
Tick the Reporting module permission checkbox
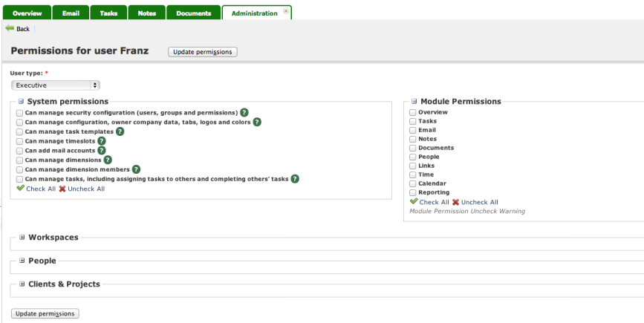(x=413, y=192)
